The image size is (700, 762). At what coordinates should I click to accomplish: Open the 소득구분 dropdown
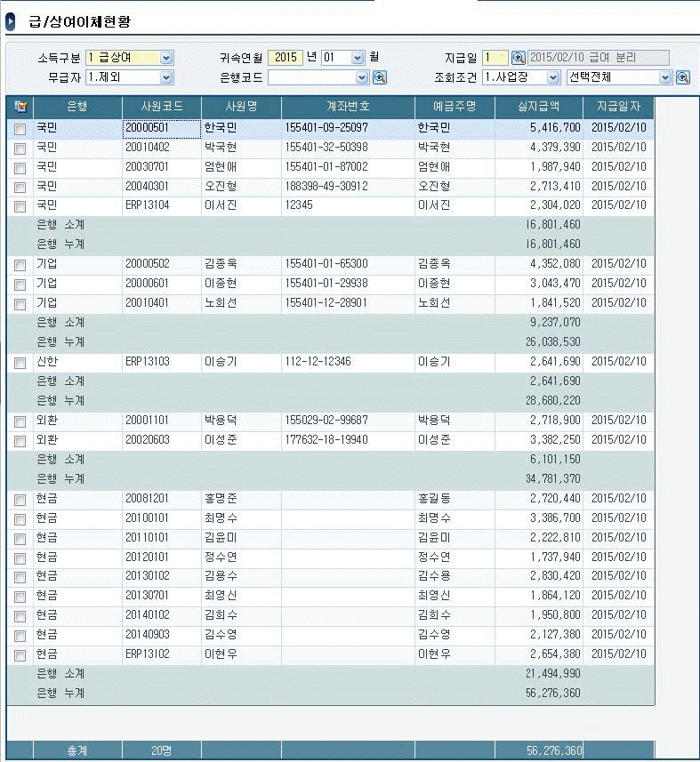pos(166,58)
